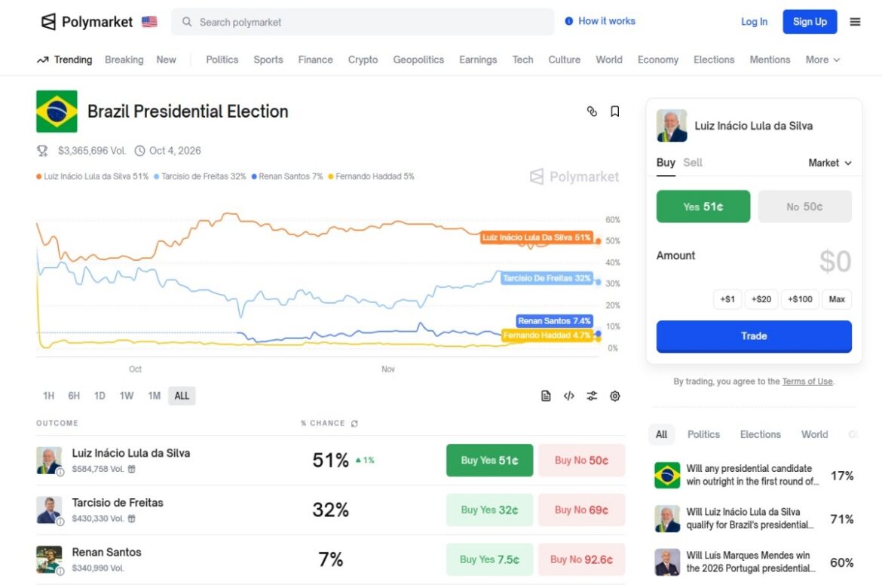The width and height of the screenshot is (882, 588).
Task: Click the Search polymarket field
Action: click(363, 22)
